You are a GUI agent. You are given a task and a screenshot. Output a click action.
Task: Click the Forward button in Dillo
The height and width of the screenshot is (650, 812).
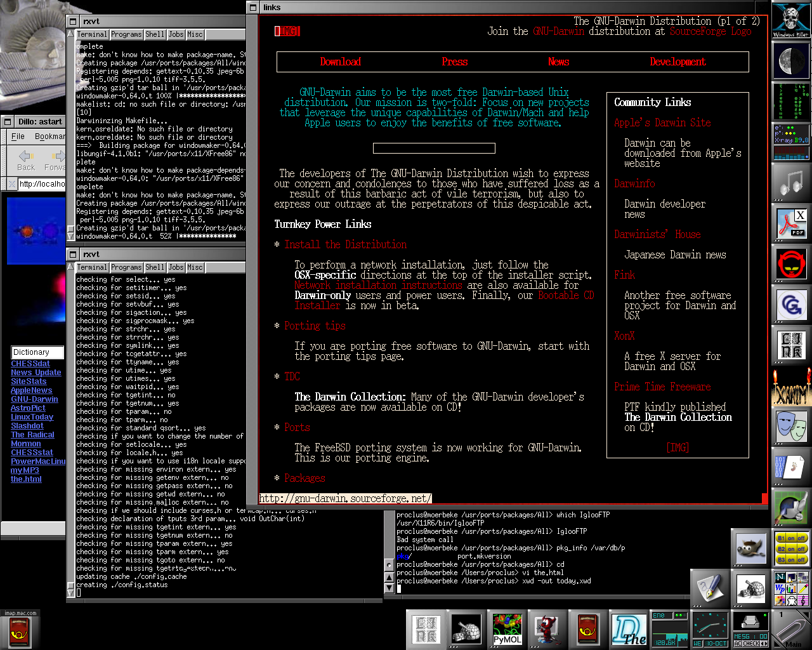coord(54,161)
